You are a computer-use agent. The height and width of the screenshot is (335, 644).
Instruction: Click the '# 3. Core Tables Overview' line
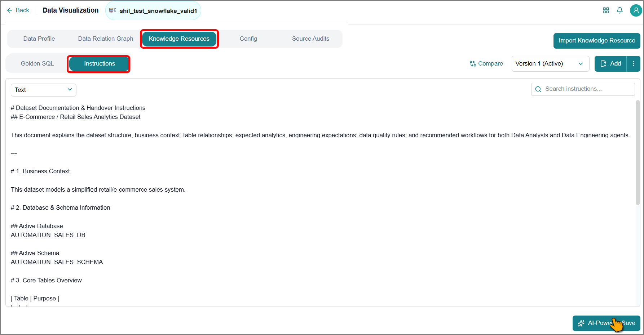[x=46, y=280]
